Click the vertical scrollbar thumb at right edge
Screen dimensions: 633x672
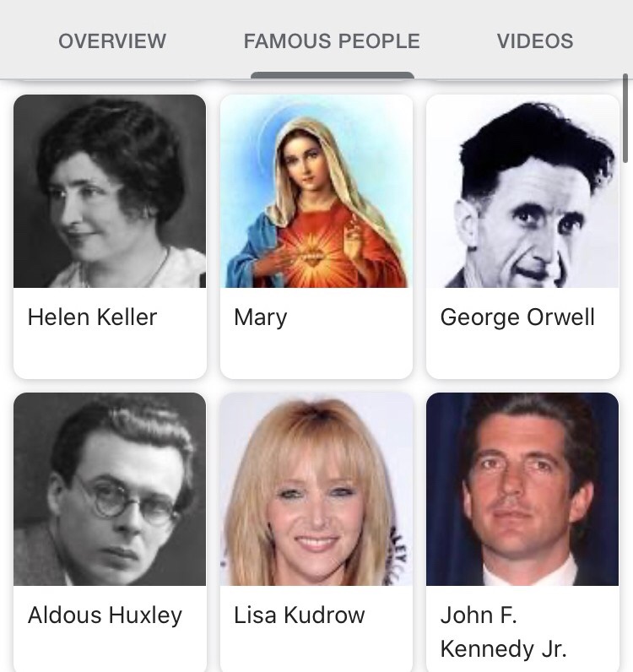click(625, 118)
